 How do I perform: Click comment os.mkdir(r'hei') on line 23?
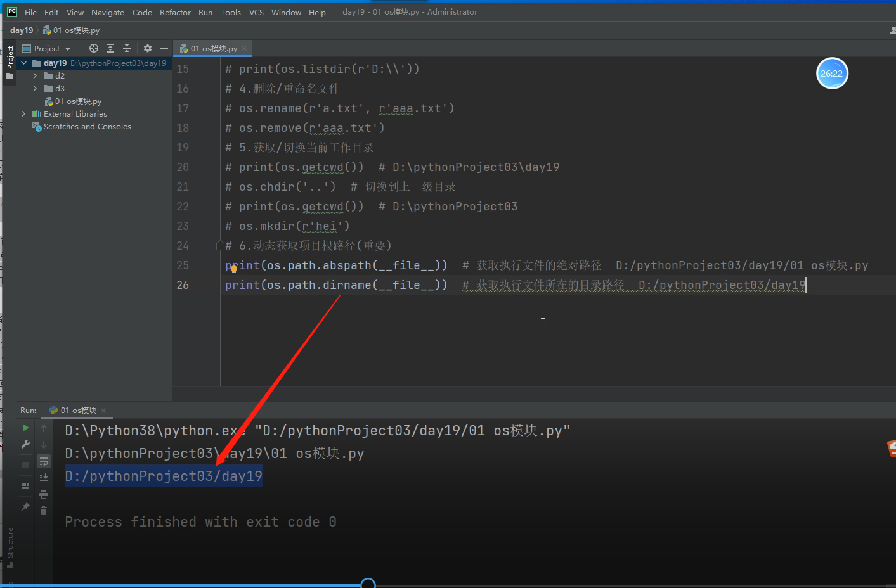[287, 226]
